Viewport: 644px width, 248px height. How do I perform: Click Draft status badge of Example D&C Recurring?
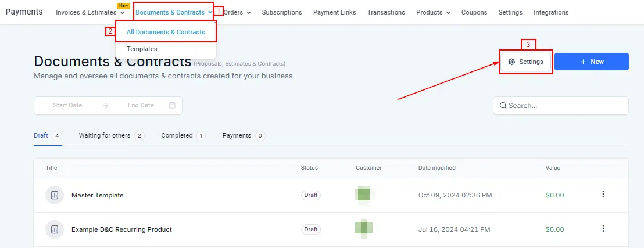coord(310,229)
